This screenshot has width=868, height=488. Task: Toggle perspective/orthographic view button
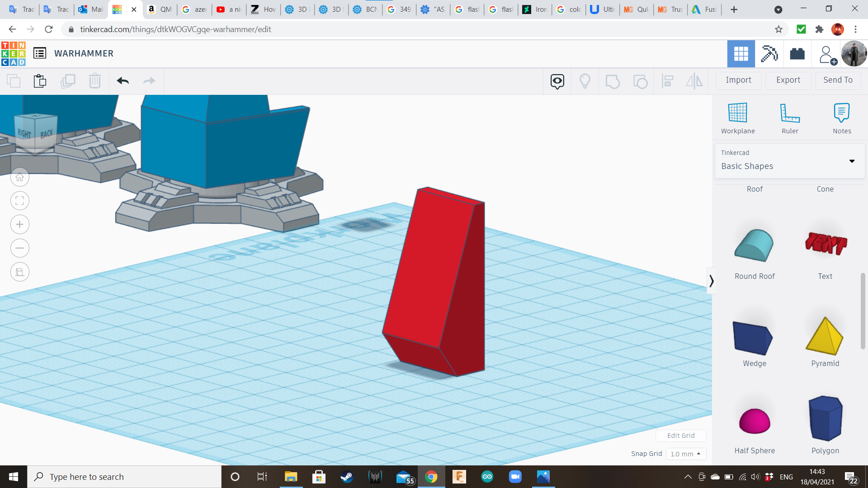(20, 272)
